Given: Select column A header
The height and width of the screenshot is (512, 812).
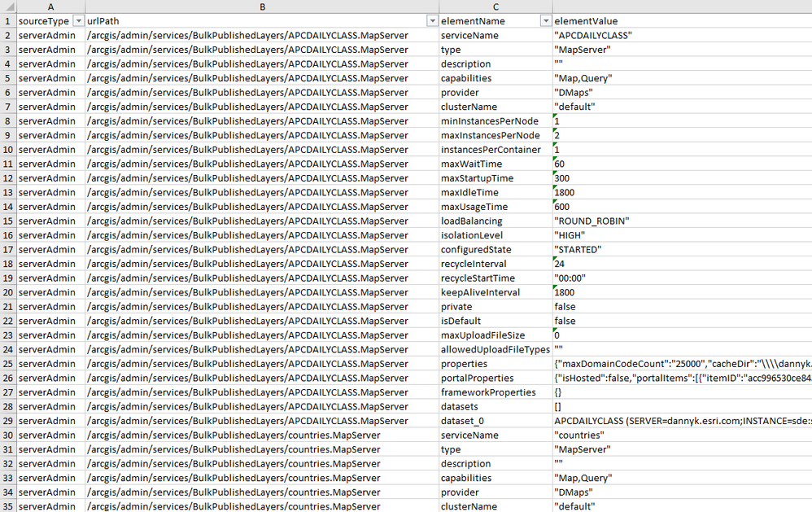Looking at the screenshot, I should tap(50, 7).
